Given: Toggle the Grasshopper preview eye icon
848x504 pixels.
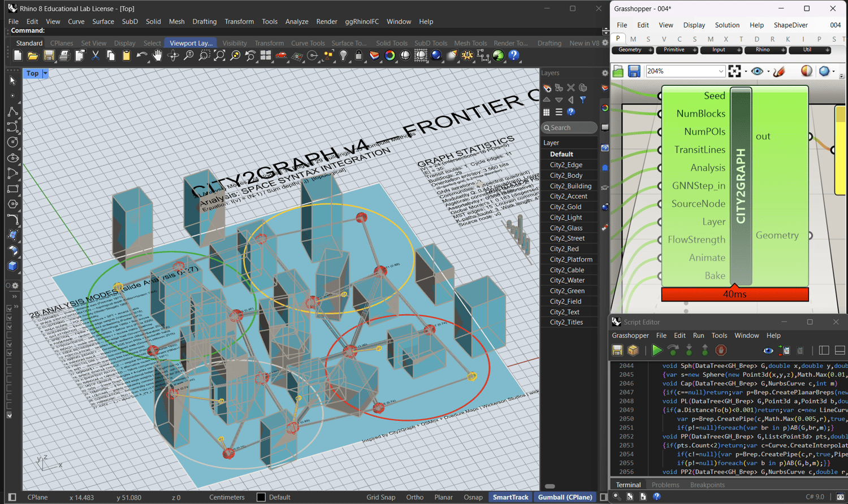Looking at the screenshot, I should coord(757,71).
